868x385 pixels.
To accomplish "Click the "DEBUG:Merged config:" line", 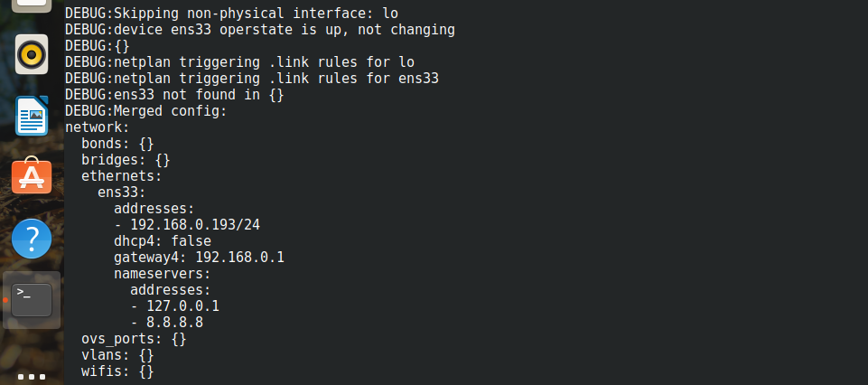I will tap(146, 111).
